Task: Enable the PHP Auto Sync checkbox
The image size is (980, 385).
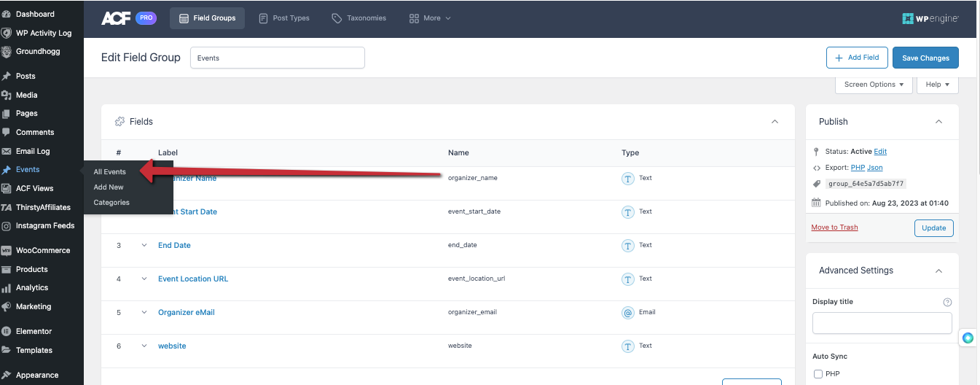Action: click(818, 374)
